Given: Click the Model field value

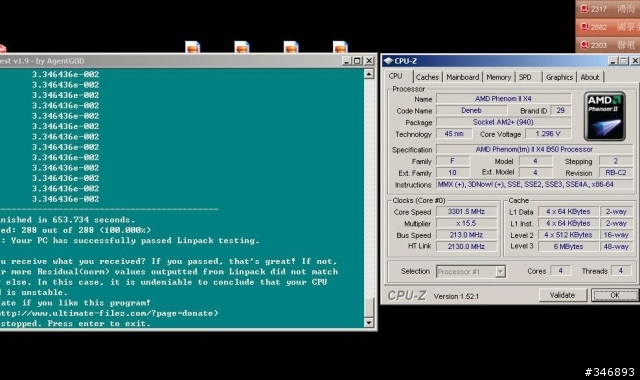Looking at the screenshot, I should click(x=536, y=161).
